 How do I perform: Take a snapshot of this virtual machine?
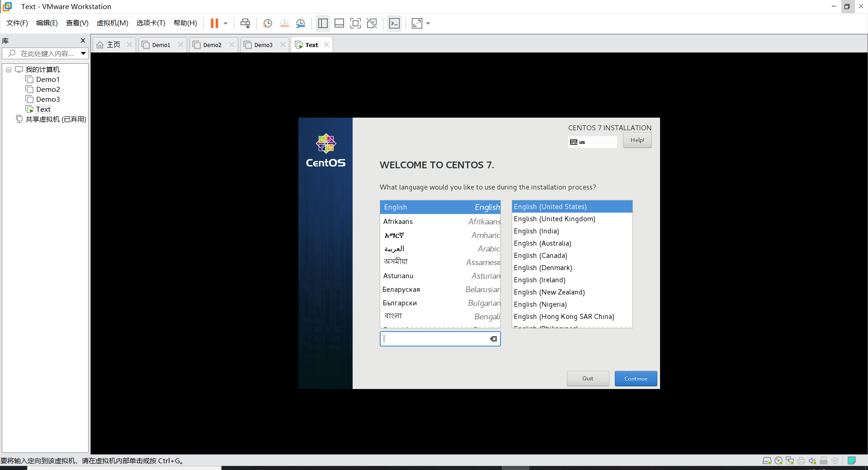coord(268,24)
